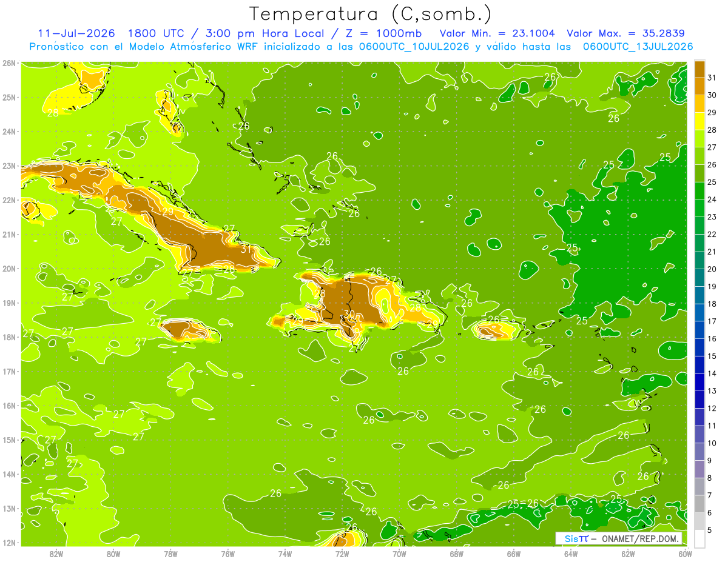This screenshot has height=562, width=728.
Task: Click the Temperatura (C,somb.) chart title
Action: pos(371,14)
